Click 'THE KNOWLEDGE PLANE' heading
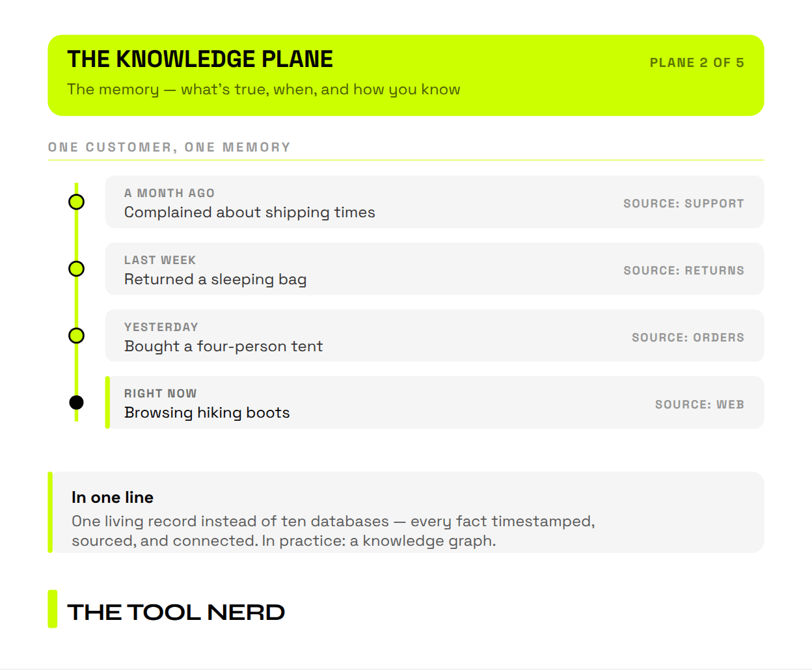Image resolution: width=812 pixels, height=670 pixels. point(200,59)
